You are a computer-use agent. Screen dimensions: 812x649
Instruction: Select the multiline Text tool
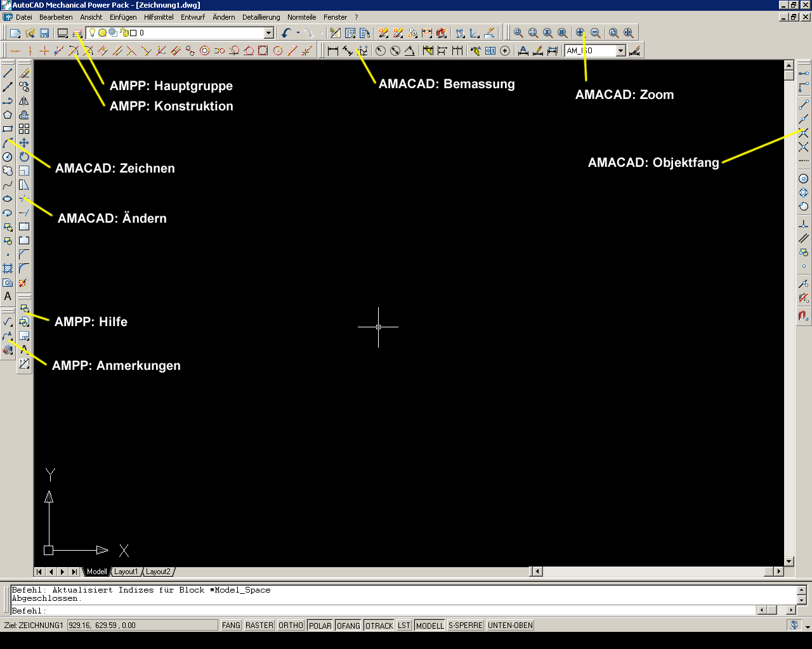click(8, 296)
